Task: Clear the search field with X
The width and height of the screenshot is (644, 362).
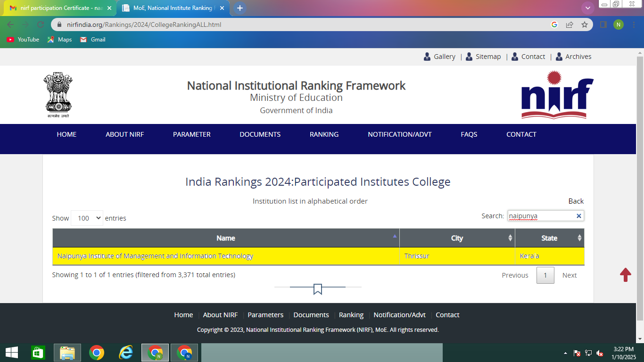Action: click(x=579, y=216)
